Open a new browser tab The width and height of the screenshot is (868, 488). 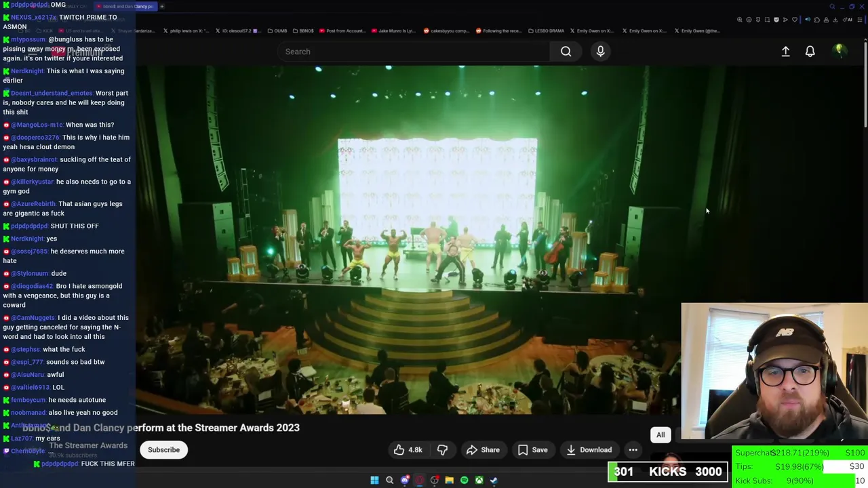pos(162,6)
